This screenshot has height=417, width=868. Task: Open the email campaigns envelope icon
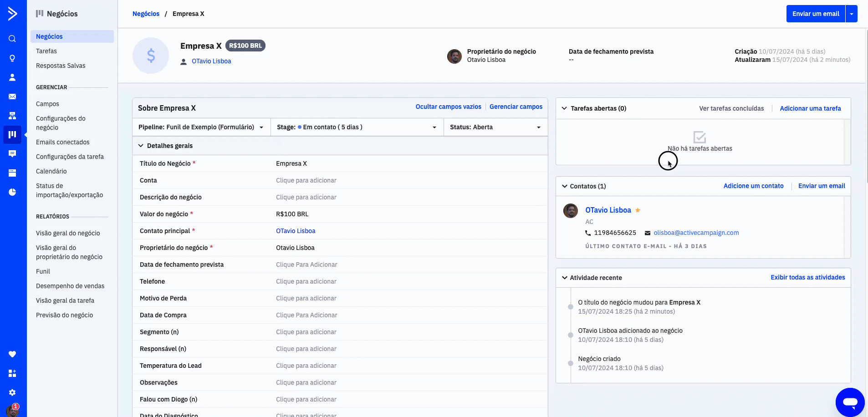click(x=12, y=97)
